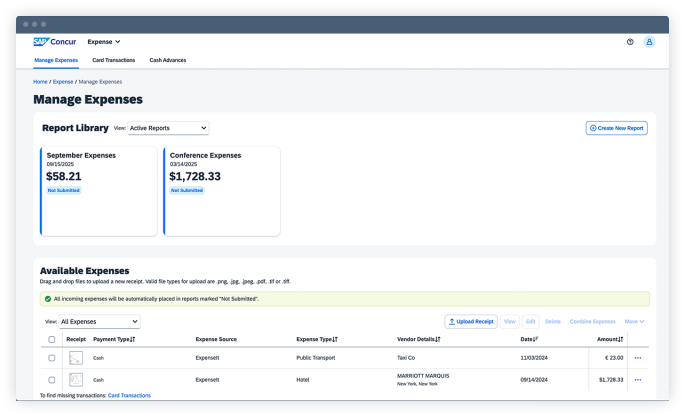This screenshot has height=416, width=685.
Task: Open the Active Reports view dropdown
Action: click(x=168, y=128)
